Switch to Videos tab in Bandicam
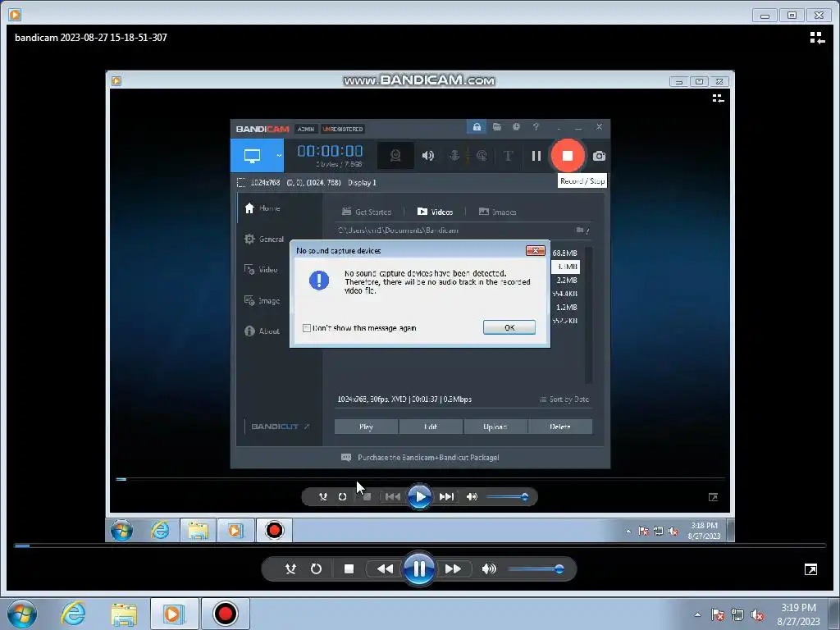This screenshot has height=630, width=840. click(x=435, y=212)
